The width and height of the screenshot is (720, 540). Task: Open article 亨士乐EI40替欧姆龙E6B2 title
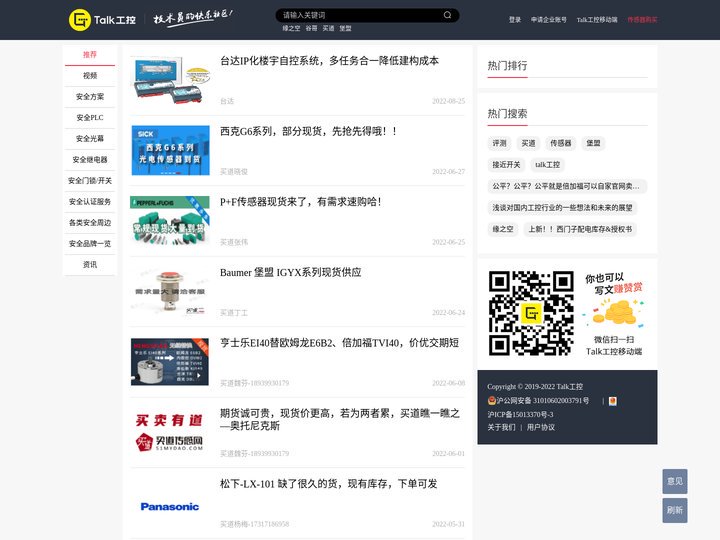pyautogui.click(x=339, y=343)
